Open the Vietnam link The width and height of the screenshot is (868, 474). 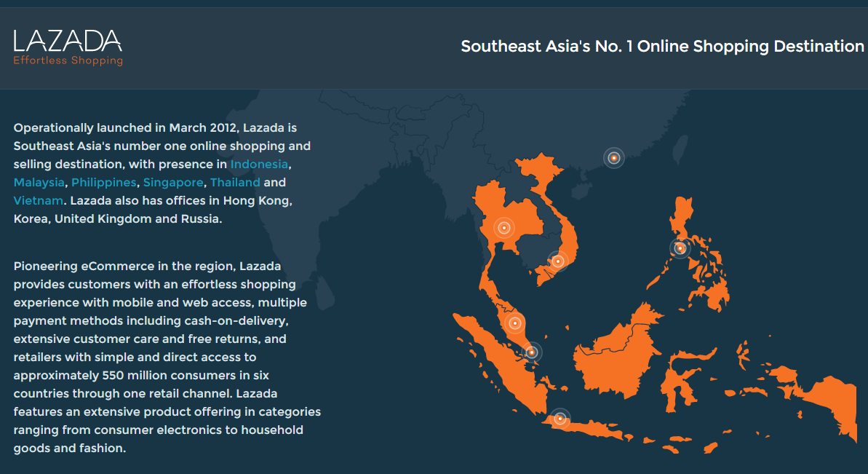(38, 201)
